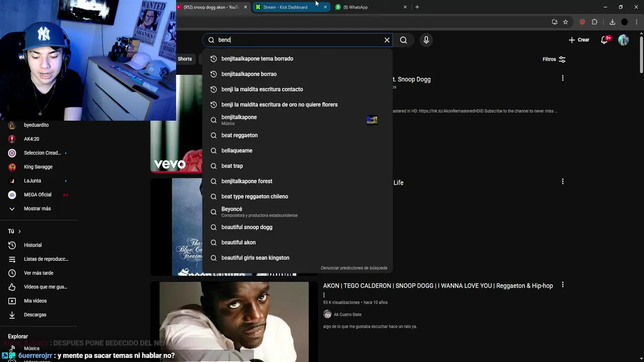Viewport: 644px width, 362px height.
Task: Open LaJunta subscription channel
Action: click(x=32, y=180)
